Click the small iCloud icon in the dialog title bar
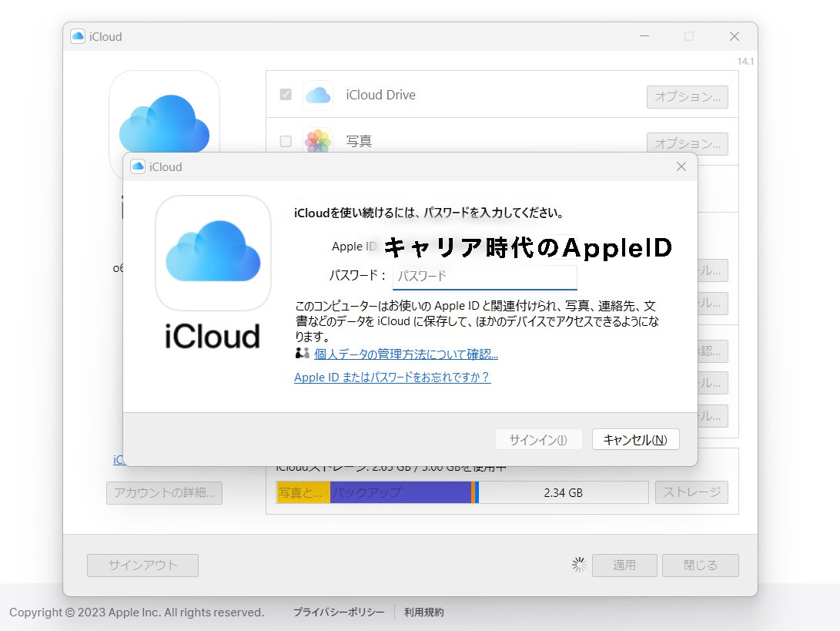The width and height of the screenshot is (840, 631). pos(139,166)
